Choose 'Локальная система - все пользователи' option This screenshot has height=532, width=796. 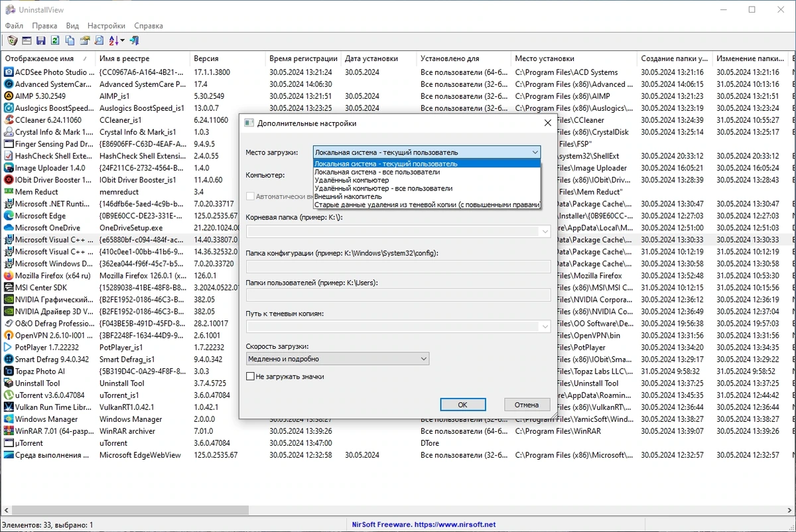427,172
